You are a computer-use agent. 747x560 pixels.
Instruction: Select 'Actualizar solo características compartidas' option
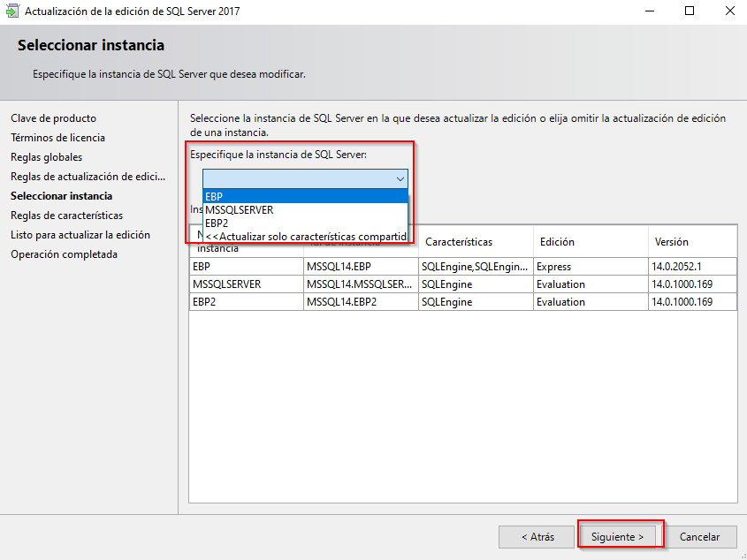pos(305,237)
